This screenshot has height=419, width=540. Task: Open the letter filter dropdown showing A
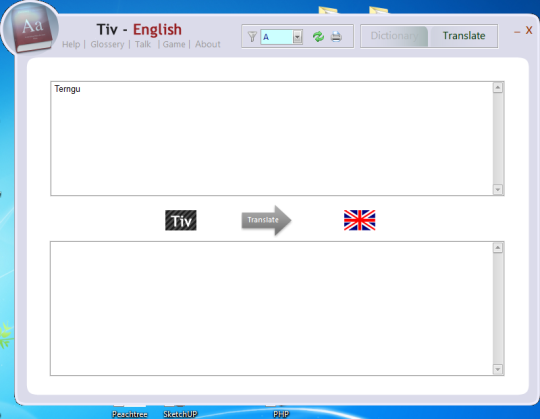(297, 37)
